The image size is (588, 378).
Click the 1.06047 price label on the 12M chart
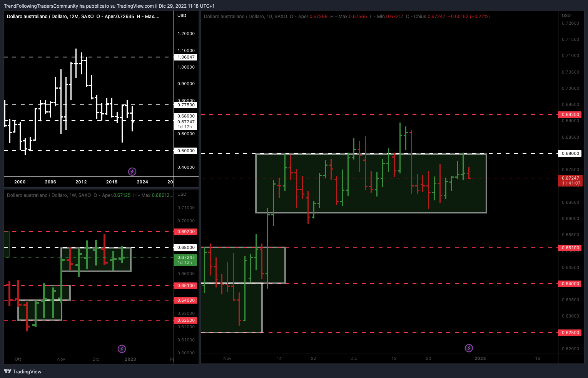point(186,57)
